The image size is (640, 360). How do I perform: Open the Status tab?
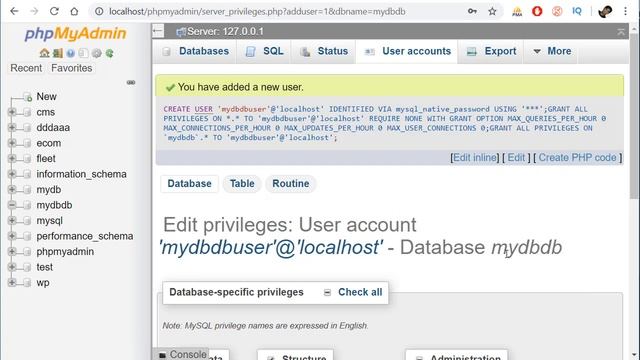point(324,51)
